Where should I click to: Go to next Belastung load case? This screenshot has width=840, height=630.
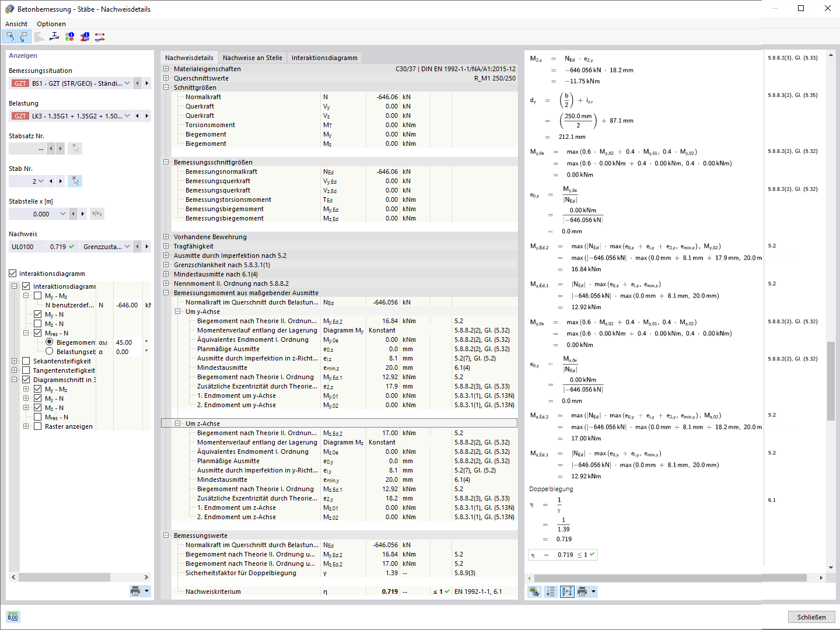[x=146, y=116]
